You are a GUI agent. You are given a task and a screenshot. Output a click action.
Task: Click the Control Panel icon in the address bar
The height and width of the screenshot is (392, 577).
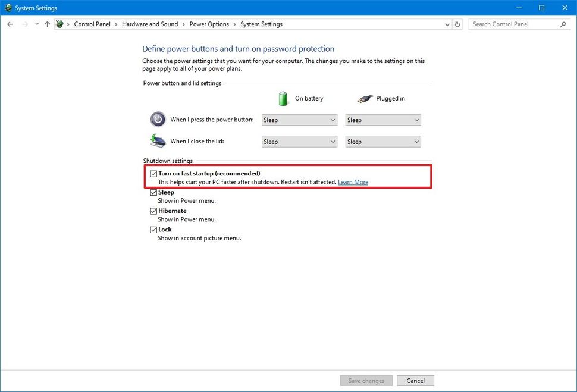click(59, 24)
